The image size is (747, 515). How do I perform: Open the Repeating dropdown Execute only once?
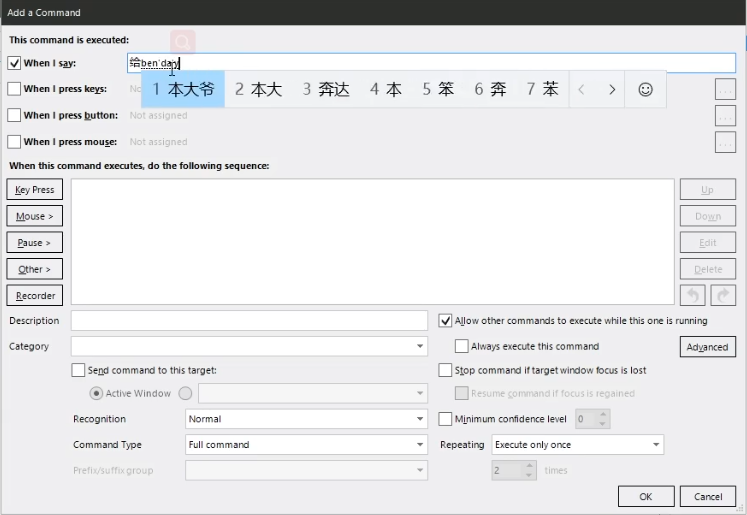pyautogui.click(x=655, y=445)
